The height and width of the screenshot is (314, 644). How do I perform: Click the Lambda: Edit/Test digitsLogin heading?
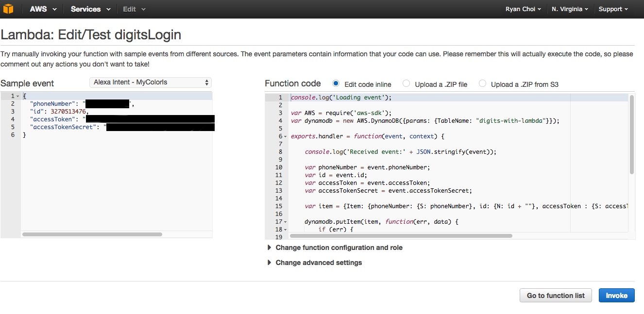point(91,35)
